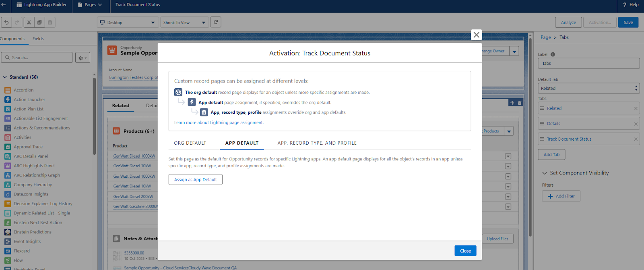Viewport: 644px width, 270px height.
Task: Click the undo arrow icon in toolbar
Action: 6,23
